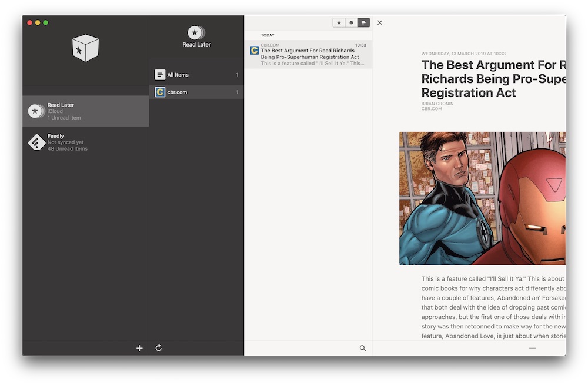Click the All Items list icon
The width and height of the screenshot is (588, 385).
pos(160,75)
